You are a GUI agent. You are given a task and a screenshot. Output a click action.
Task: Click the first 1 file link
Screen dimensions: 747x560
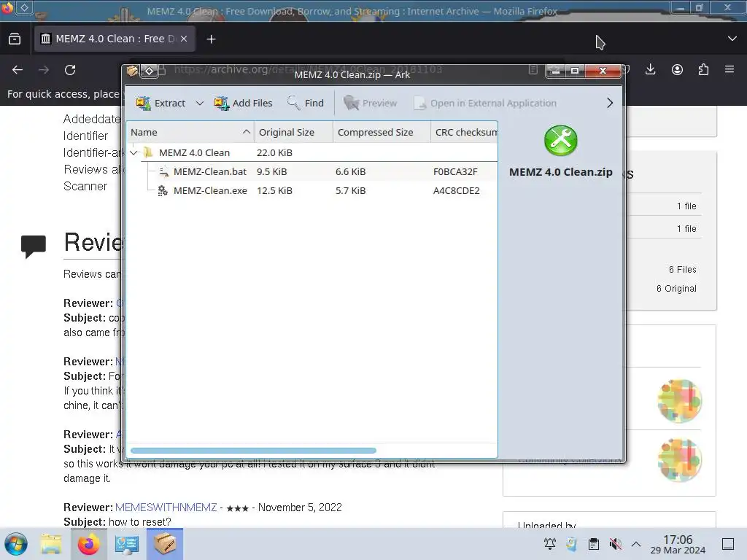pos(686,206)
